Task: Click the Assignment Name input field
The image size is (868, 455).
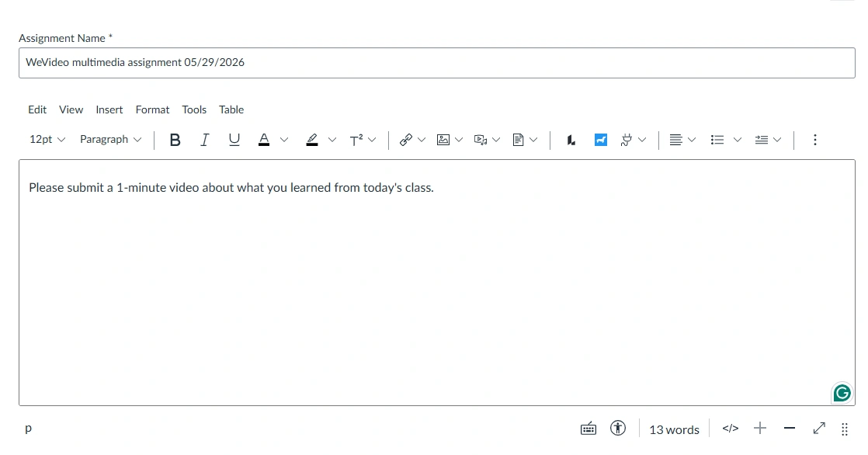Action: [437, 63]
